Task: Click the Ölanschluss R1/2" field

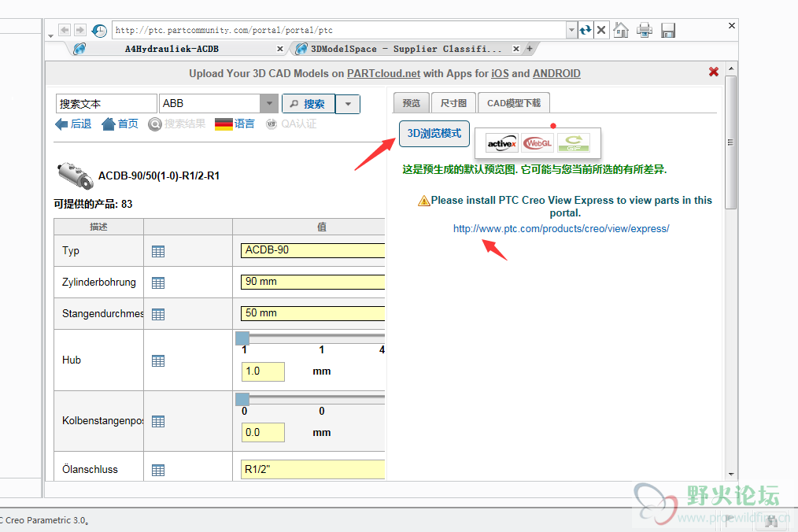Action: pyautogui.click(x=312, y=469)
